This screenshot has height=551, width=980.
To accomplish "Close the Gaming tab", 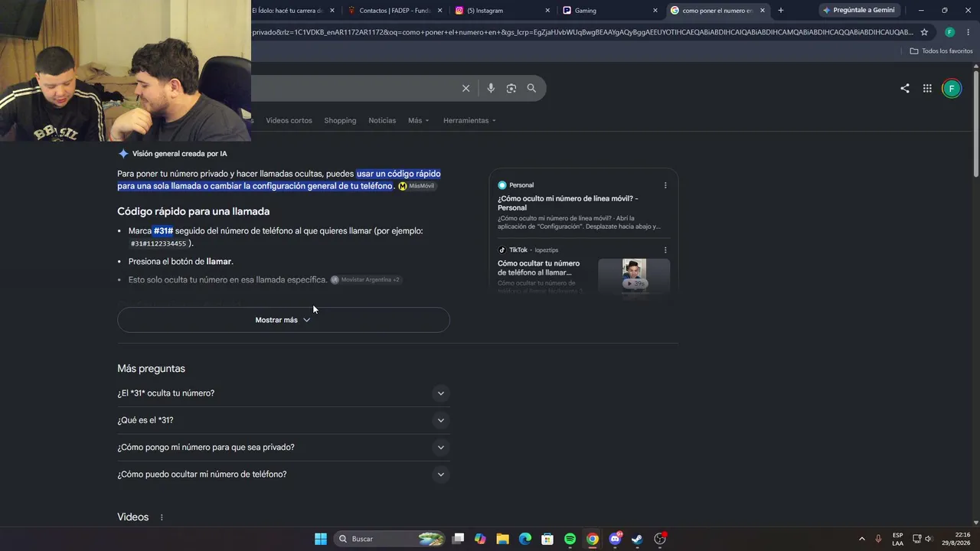I will coord(655,11).
